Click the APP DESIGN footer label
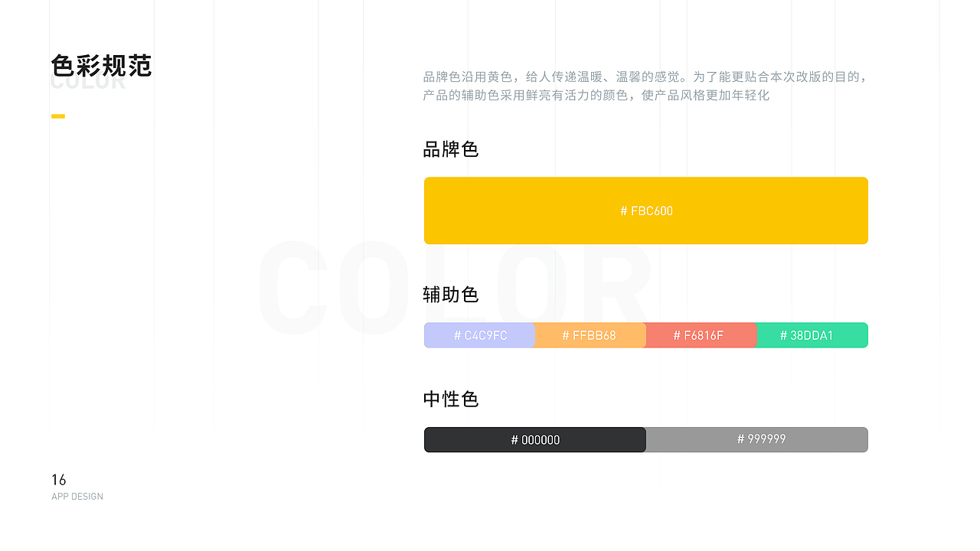980x551 pixels. (77, 496)
